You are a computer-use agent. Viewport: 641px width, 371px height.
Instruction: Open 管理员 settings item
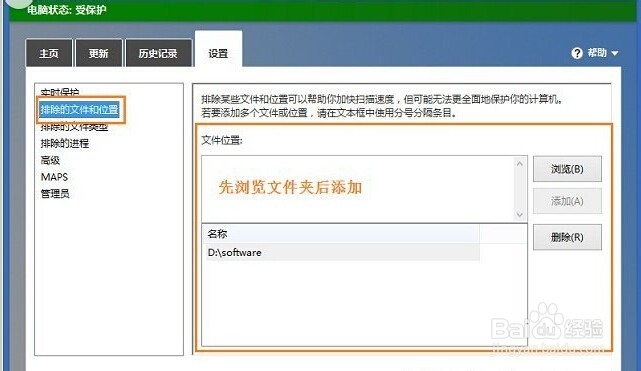[x=55, y=194]
